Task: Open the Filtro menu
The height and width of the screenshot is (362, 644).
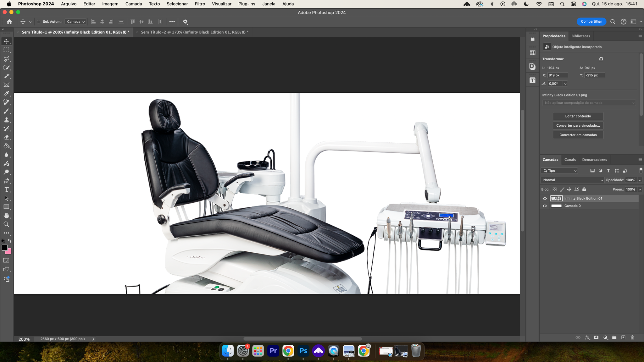Action: click(200, 4)
